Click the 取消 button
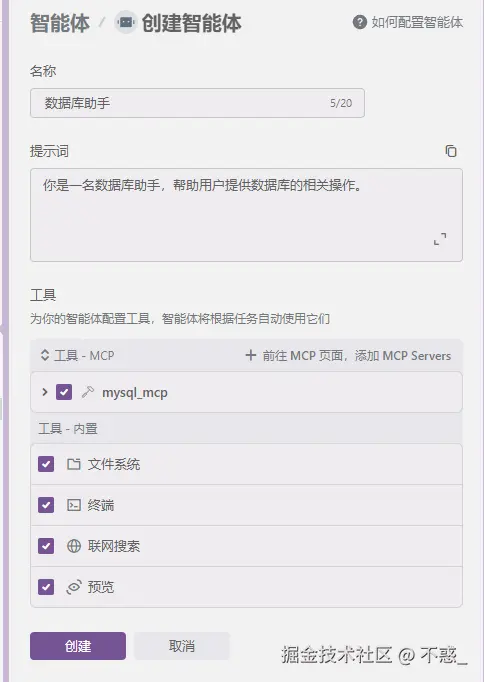 pos(182,646)
